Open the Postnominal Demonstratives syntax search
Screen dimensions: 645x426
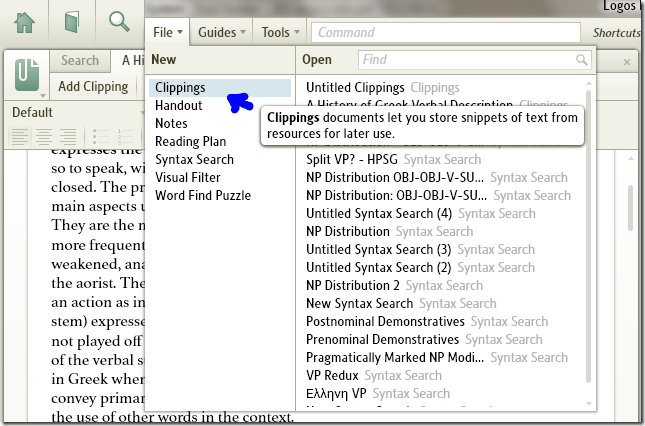coord(385,321)
